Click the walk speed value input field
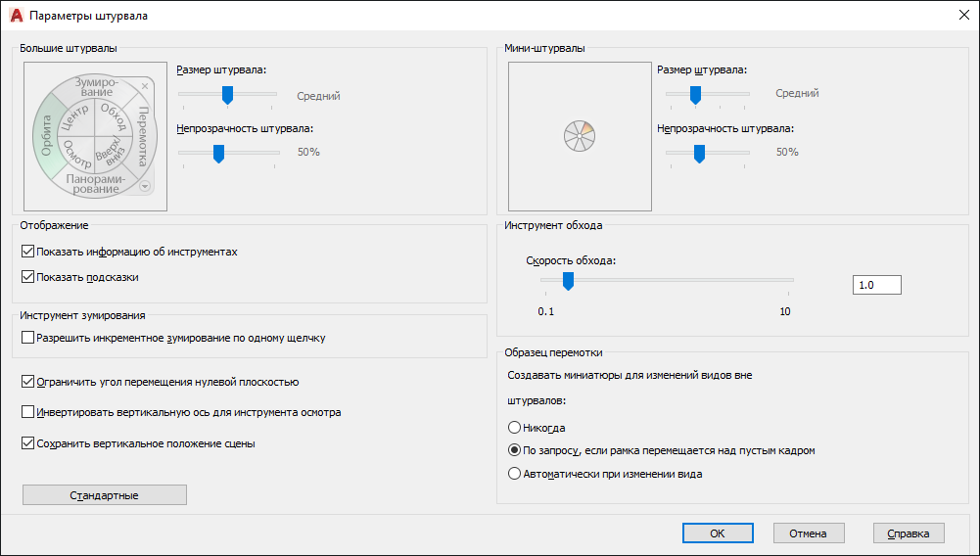 [877, 285]
